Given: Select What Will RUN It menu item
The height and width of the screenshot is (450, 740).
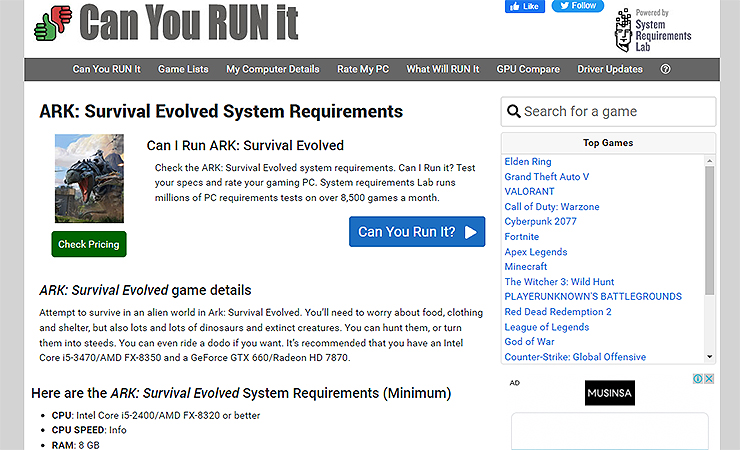Looking at the screenshot, I should 443,69.
